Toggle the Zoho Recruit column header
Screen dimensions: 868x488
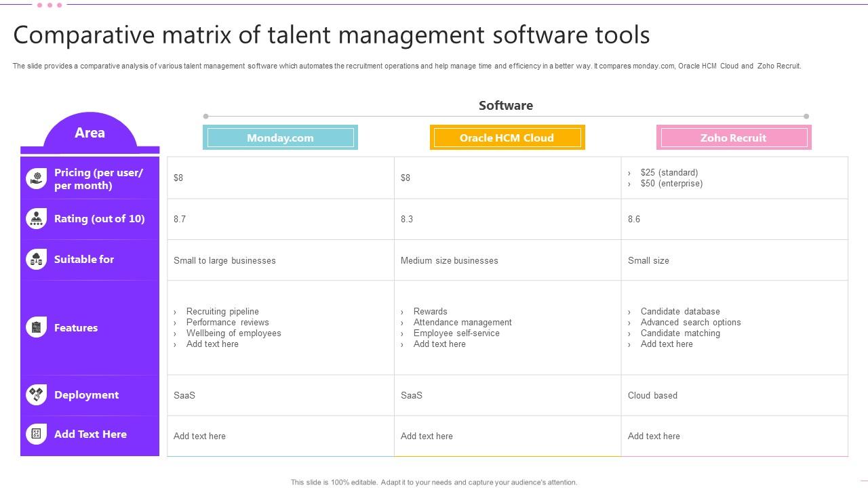(x=733, y=138)
